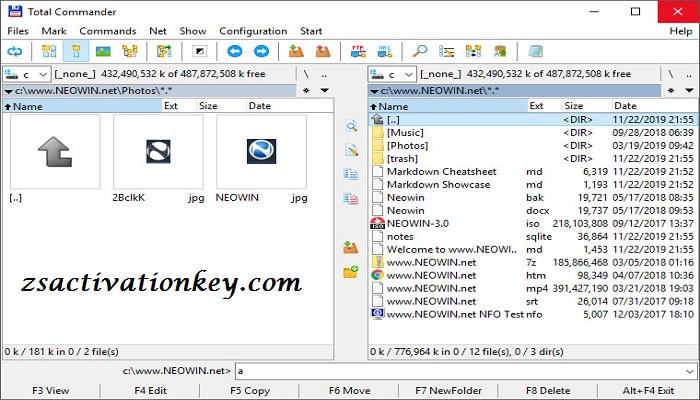Click the swap/sync panels toolbar icon
The image size is (700, 400).
pyautogui.click(x=164, y=51)
